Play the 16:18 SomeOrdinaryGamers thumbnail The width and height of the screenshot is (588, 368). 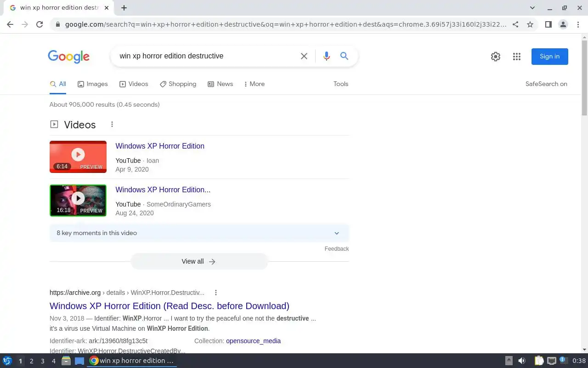tap(78, 201)
